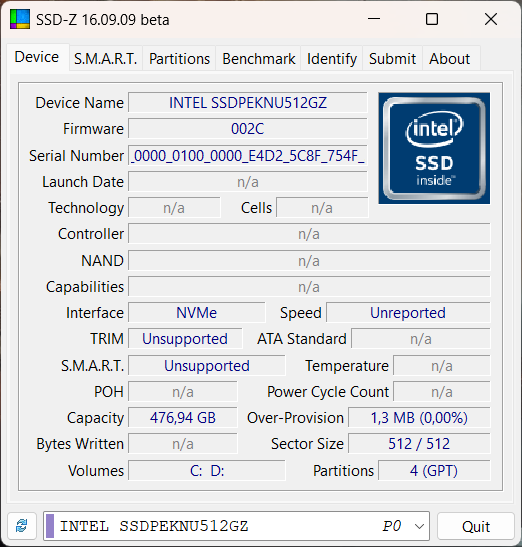Click the Serial Number field
The height and width of the screenshot is (547, 522).
point(248,156)
